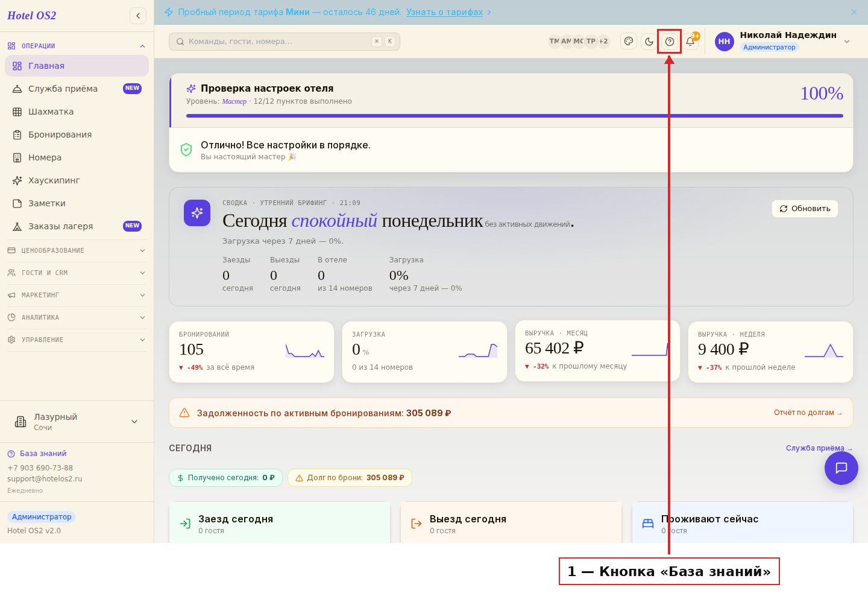The image size is (868, 599).
Task: Open the База знаний sidebar link
Action: (x=37, y=454)
